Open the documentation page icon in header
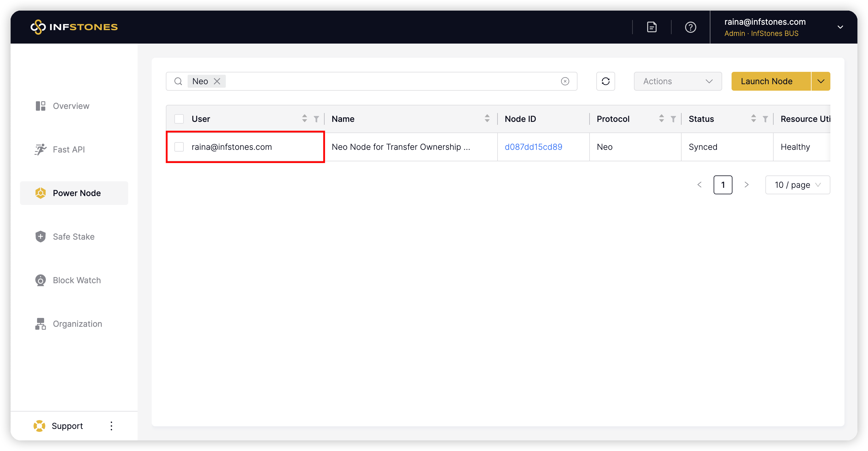868x451 pixels. pos(652,27)
